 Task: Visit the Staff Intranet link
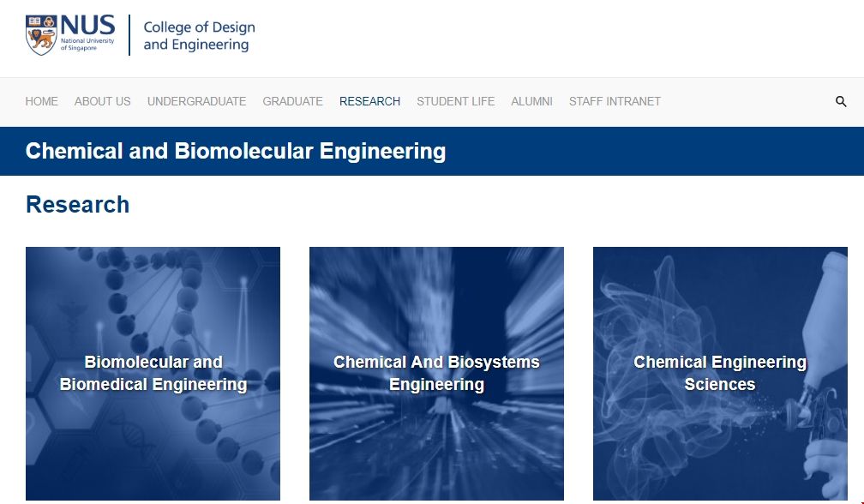615,101
